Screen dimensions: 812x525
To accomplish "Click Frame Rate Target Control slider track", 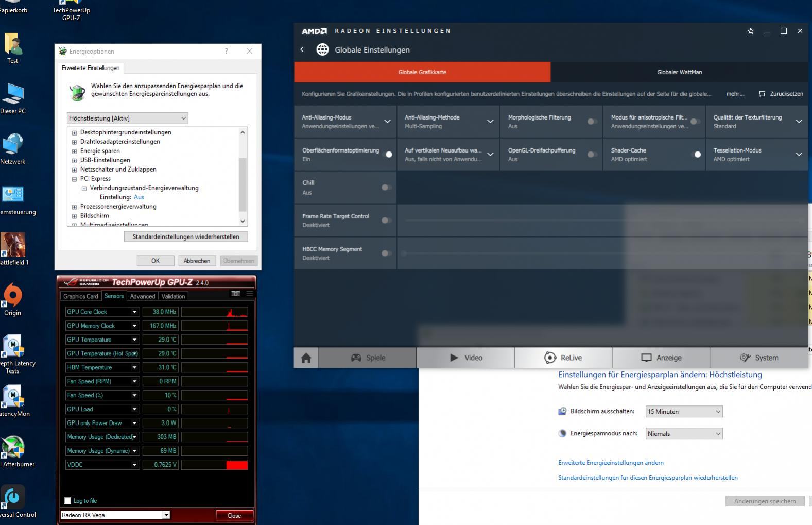I will (604, 221).
